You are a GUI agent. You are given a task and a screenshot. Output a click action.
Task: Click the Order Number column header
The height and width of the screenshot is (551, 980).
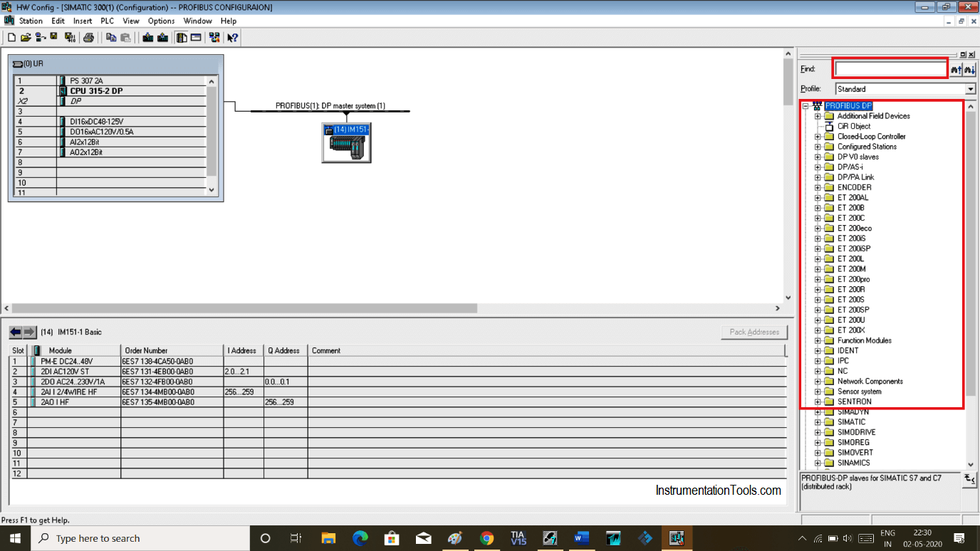pyautogui.click(x=172, y=350)
